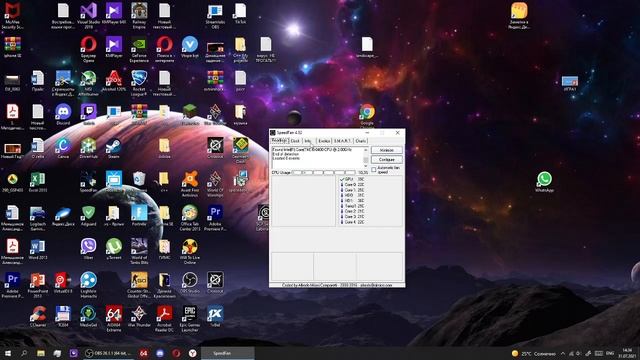
Task: Select the Streamlabs OBS desktop icon
Action: pyautogui.click(x=215, y=16)
